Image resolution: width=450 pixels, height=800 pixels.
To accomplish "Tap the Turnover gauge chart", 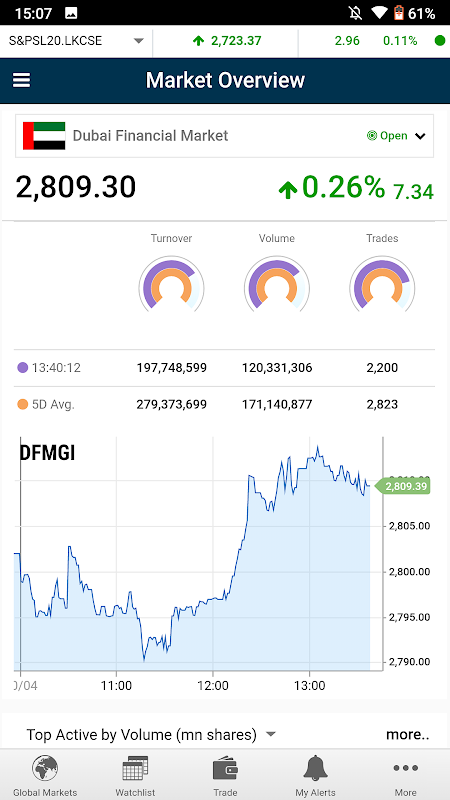I will (171, 286).
